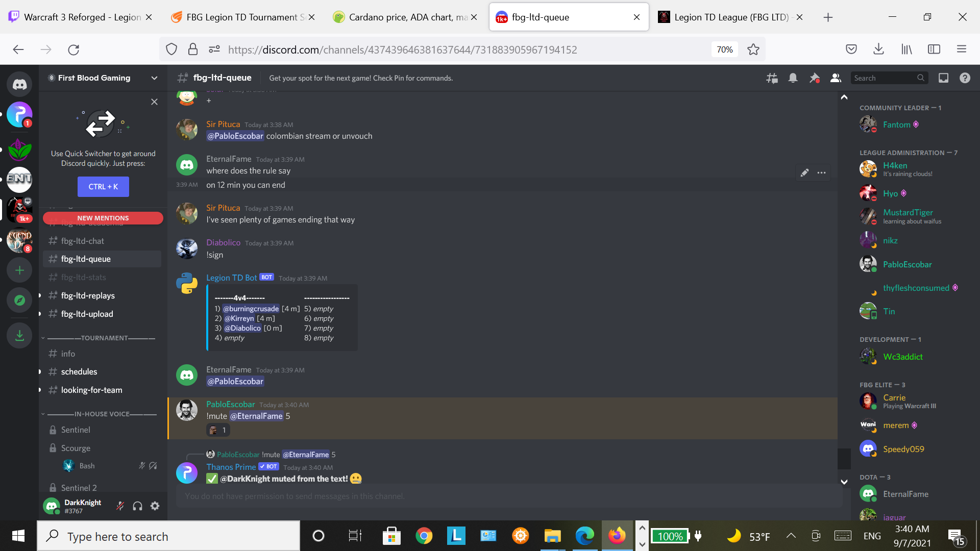Open Firefox library icon
The height and width of the screenshot is (551, 980).
point(906,49)
